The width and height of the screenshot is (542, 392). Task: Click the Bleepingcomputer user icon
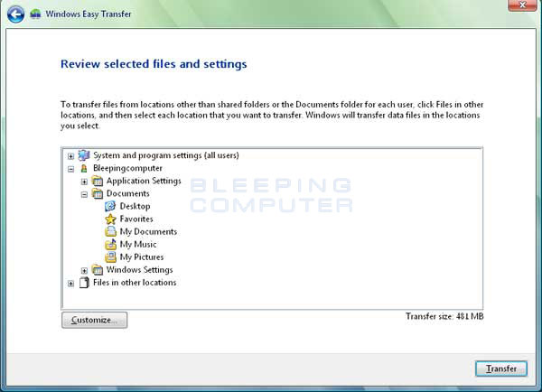point(84,168)
